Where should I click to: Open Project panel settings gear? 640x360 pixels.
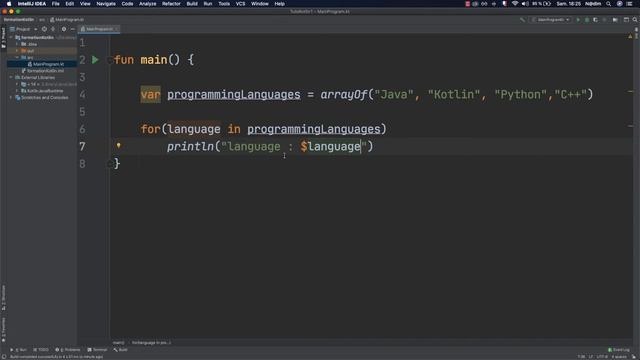coord(64,29)
